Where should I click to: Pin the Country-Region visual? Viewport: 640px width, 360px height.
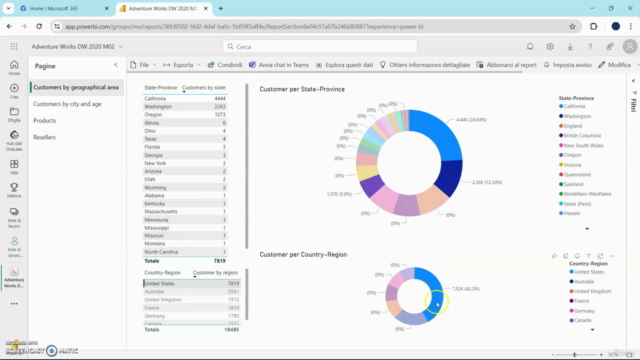click(554, 256)
